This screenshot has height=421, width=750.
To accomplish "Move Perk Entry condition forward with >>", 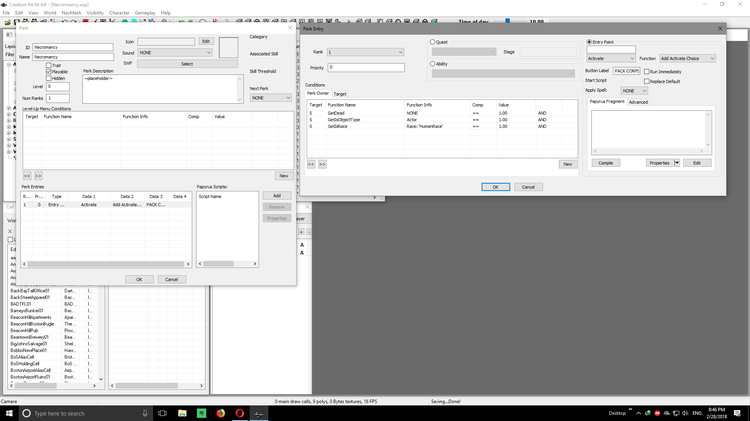I will tap(322, 164).
